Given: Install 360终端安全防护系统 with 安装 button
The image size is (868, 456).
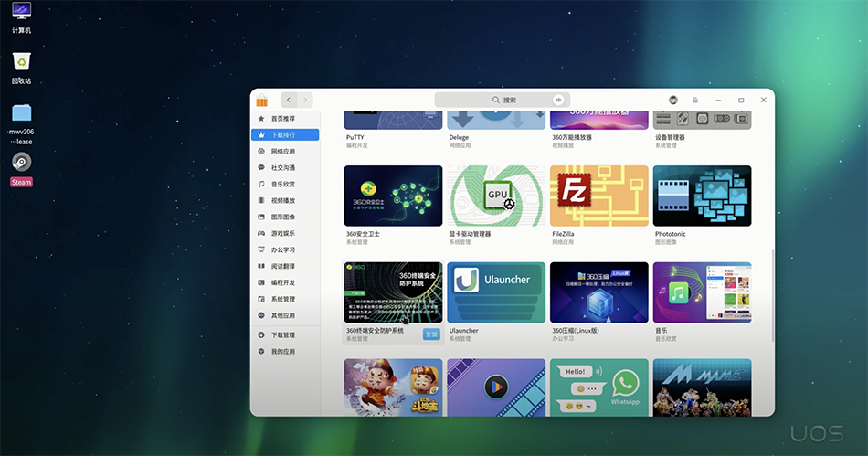Looking at the screenshot, I should [x=431, y=334].
